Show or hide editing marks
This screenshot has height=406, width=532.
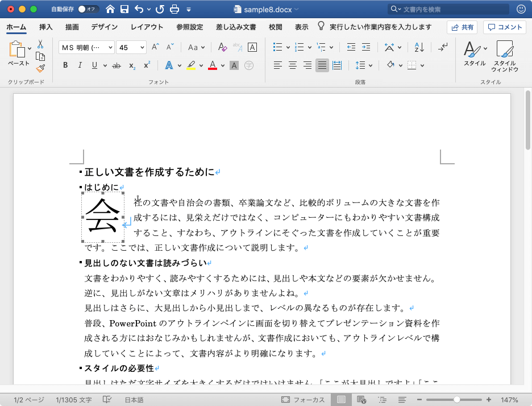[x=443, y=47]
